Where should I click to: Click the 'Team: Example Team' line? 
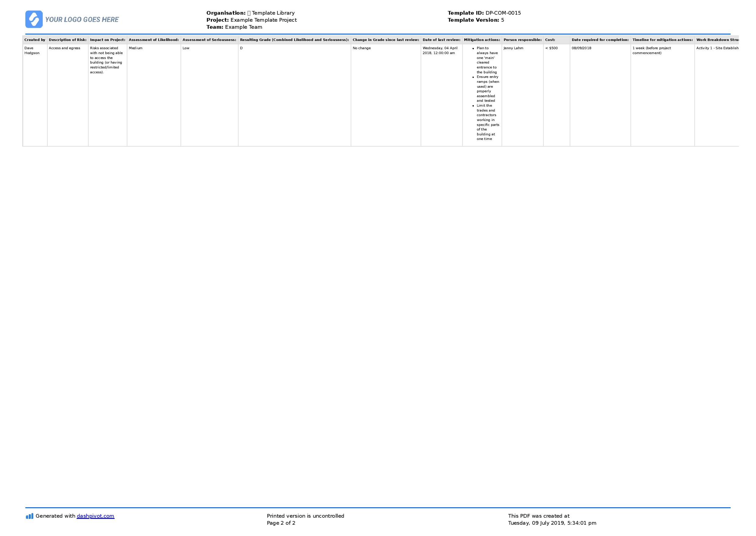tap(234, 27)
